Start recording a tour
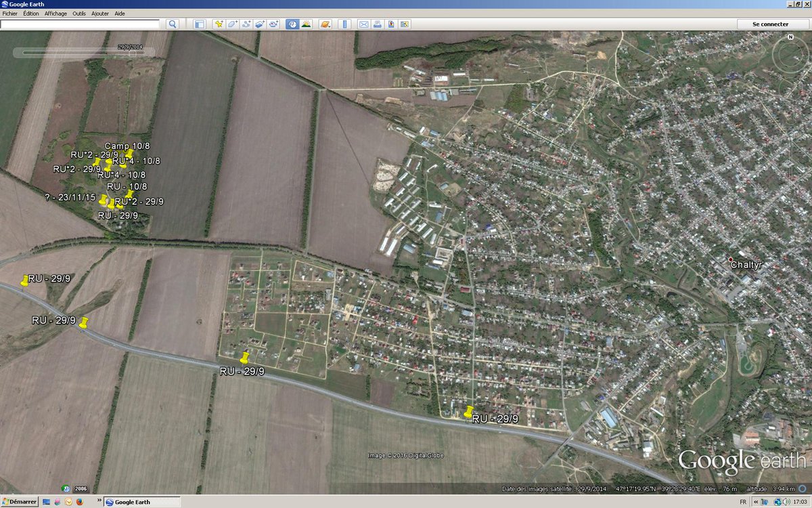This screenshot has width=812, height=508. tap(274, 23)
